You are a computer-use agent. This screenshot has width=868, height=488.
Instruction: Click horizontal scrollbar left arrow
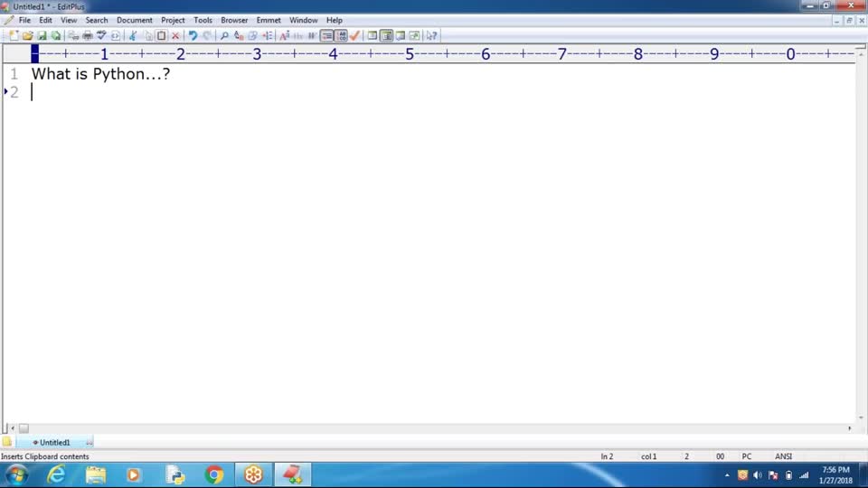point(13,428)
